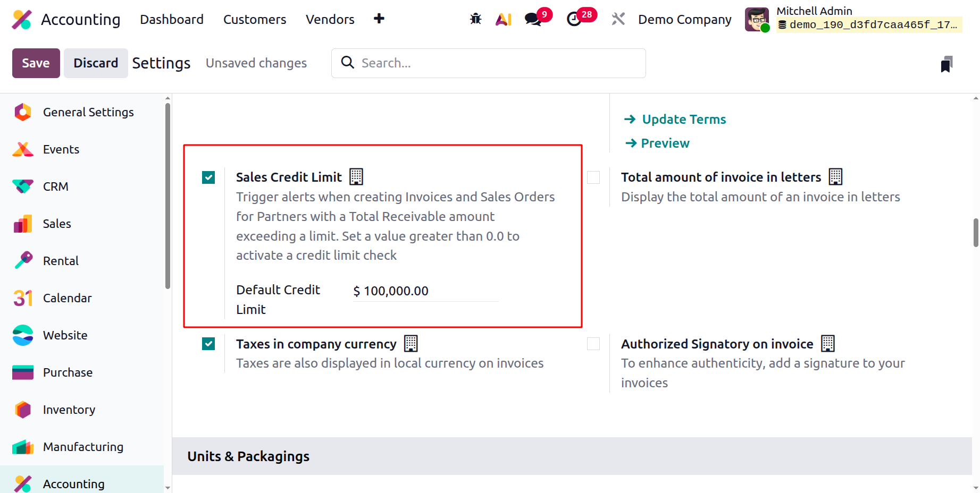Screen dimensions: 980x493
Task: Open the activities clock icon
Action: [x=574, y=19]
